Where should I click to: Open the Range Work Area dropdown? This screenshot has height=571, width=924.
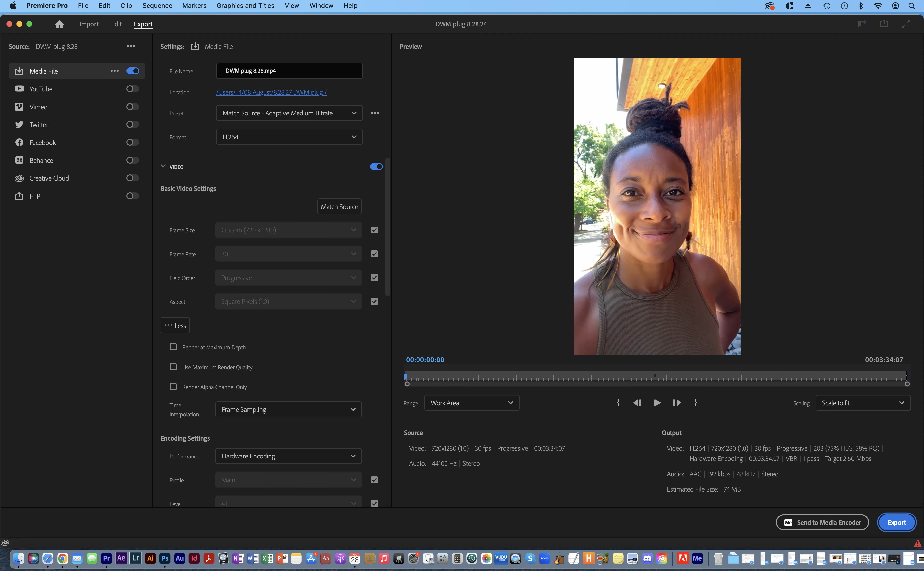pyautogui.click(x=472, y=403)
